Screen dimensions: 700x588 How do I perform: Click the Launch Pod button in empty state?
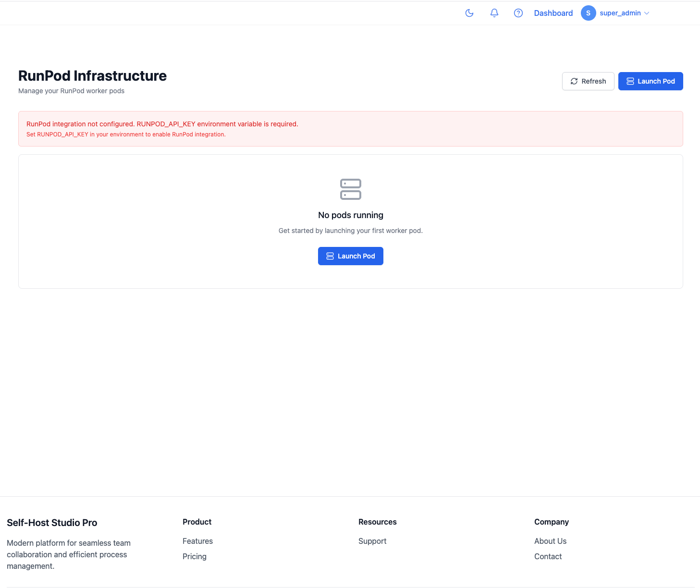(350, 256)
